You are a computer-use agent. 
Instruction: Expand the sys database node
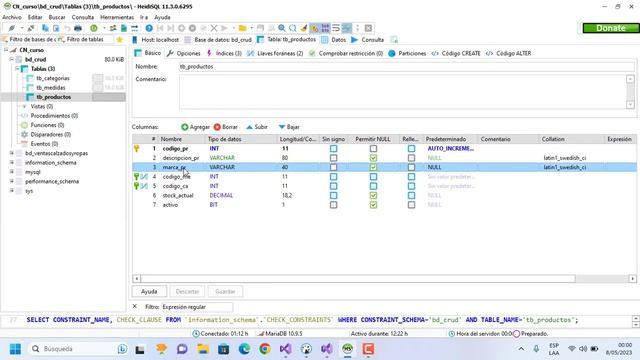point(12,191)
